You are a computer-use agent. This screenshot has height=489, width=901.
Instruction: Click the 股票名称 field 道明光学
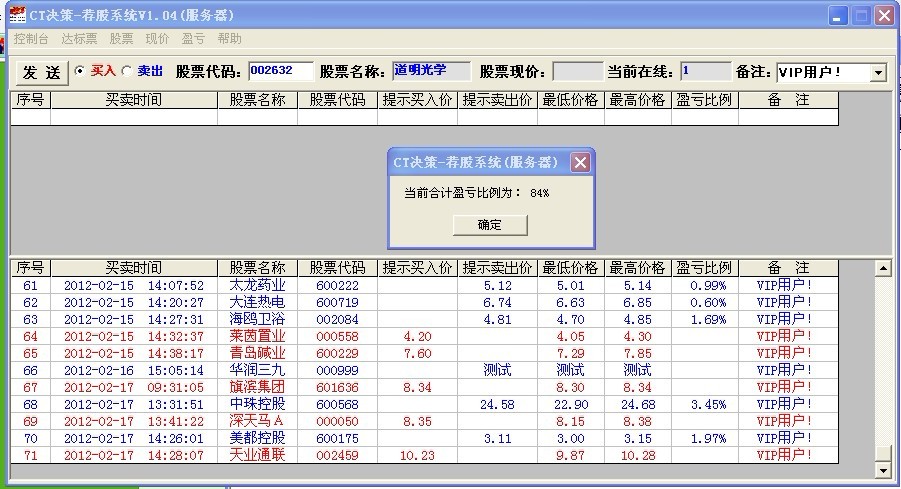(431, 71)
